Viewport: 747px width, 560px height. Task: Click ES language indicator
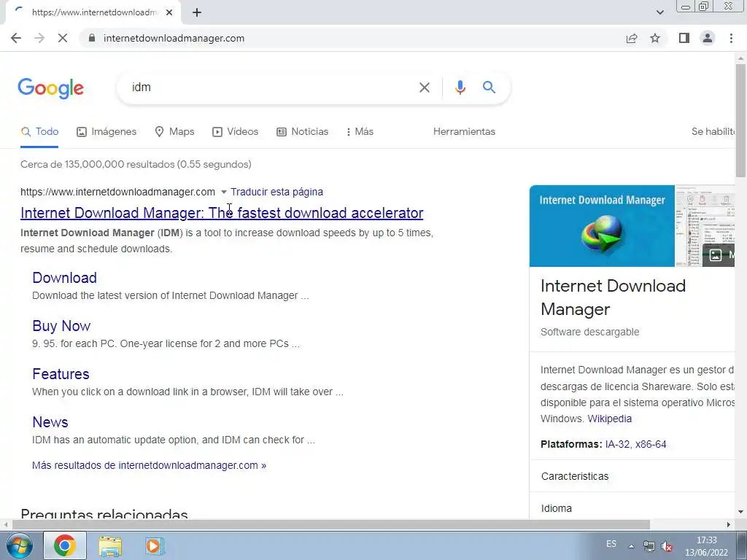611,544
